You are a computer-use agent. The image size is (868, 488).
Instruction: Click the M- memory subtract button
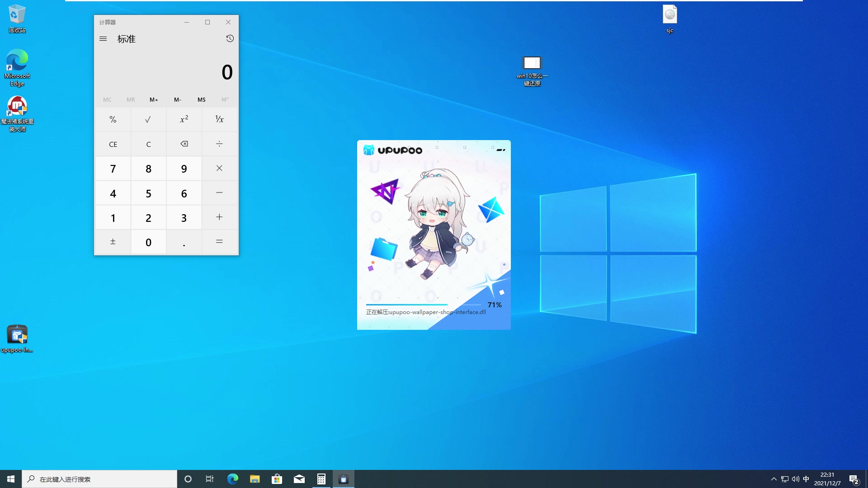tap(178, 99)
